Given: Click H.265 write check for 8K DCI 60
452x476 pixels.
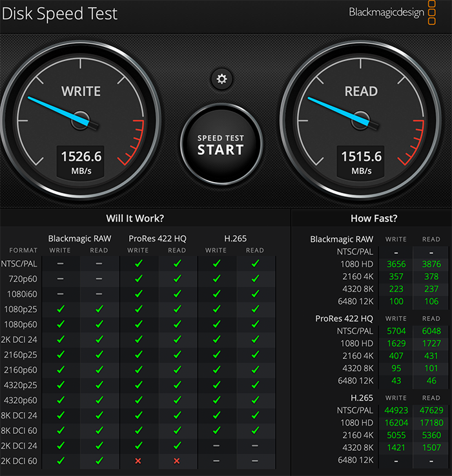Looking at the screenshot, I should click(216, 430).
